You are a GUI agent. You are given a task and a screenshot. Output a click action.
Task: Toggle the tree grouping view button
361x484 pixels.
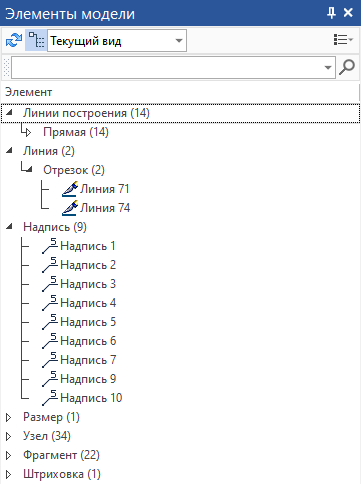pyautogui.click(x=36, y=40)
